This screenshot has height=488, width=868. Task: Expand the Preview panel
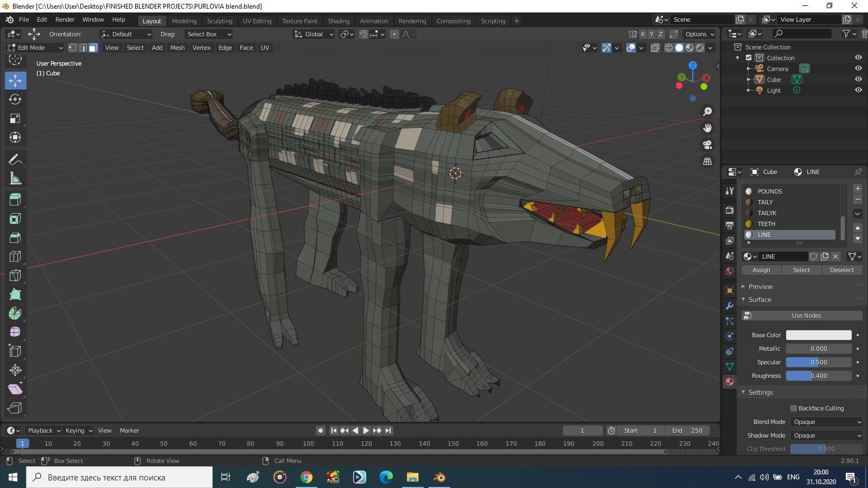pyautogui.click(x=759, y=286)
